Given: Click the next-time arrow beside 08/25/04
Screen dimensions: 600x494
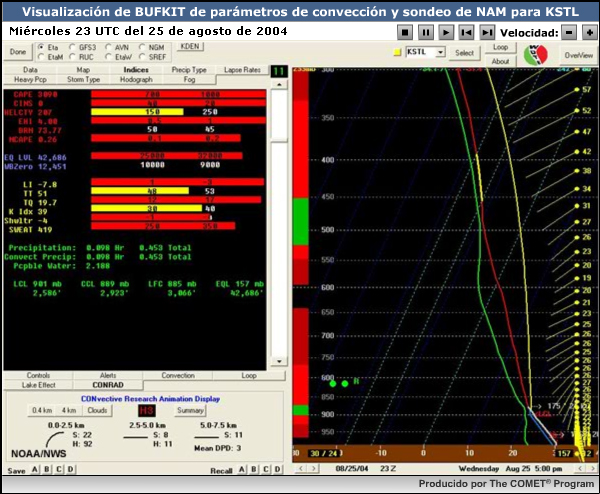Looking at the screenshot, I should pos(314,468).
